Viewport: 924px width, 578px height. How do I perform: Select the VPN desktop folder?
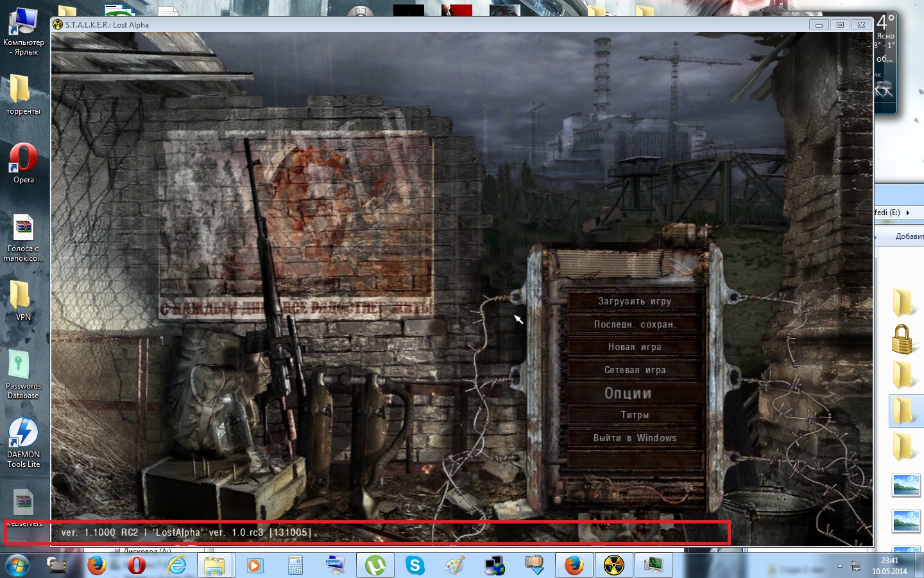coord(23,301)
